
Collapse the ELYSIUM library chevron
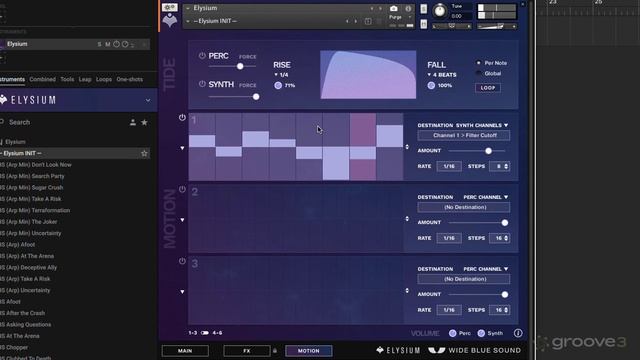[148, 100]
